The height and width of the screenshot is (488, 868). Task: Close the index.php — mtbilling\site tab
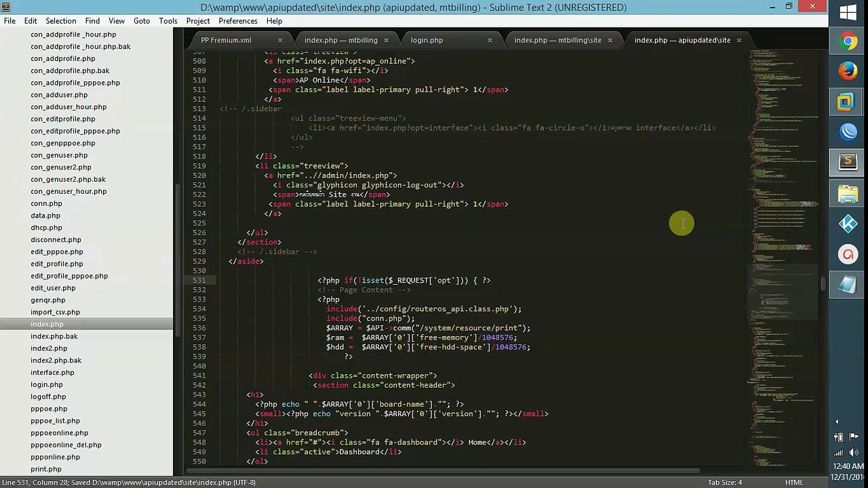(x=610, y=40)
